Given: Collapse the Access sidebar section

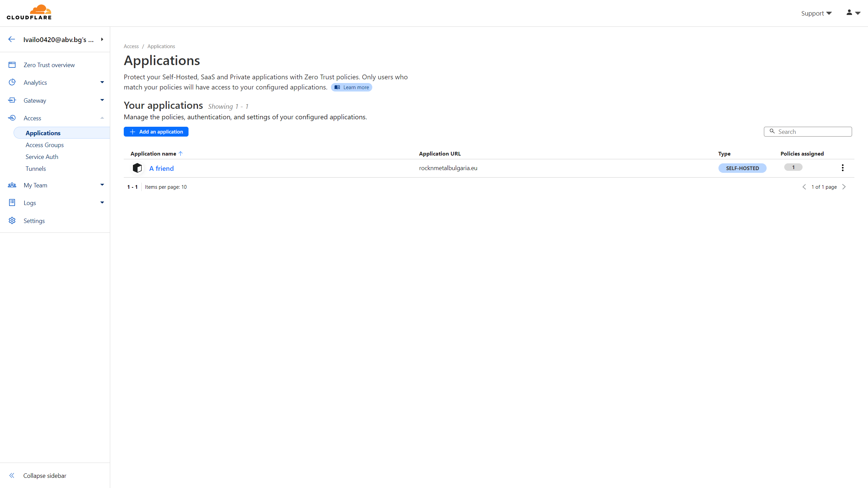Looking at the screenshot, I should click(x=102, y=118).
